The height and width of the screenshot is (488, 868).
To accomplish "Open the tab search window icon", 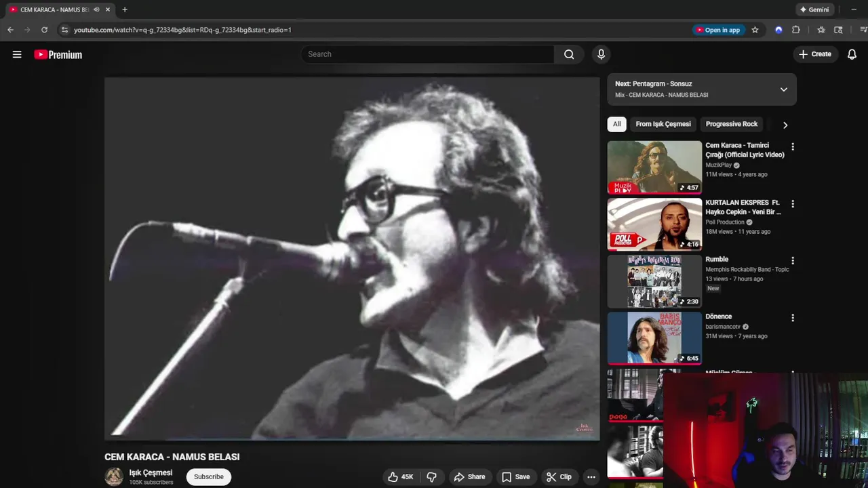I will click(838, 30).
